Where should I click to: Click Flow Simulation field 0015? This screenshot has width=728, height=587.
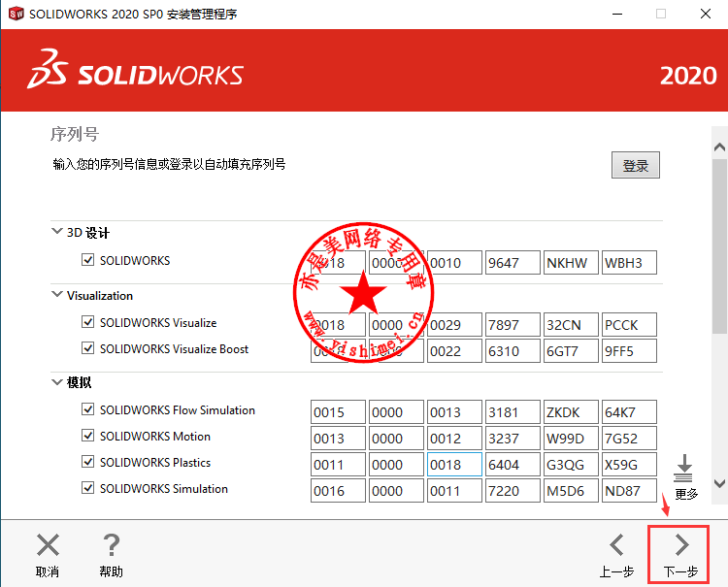(x=338, y=412)
